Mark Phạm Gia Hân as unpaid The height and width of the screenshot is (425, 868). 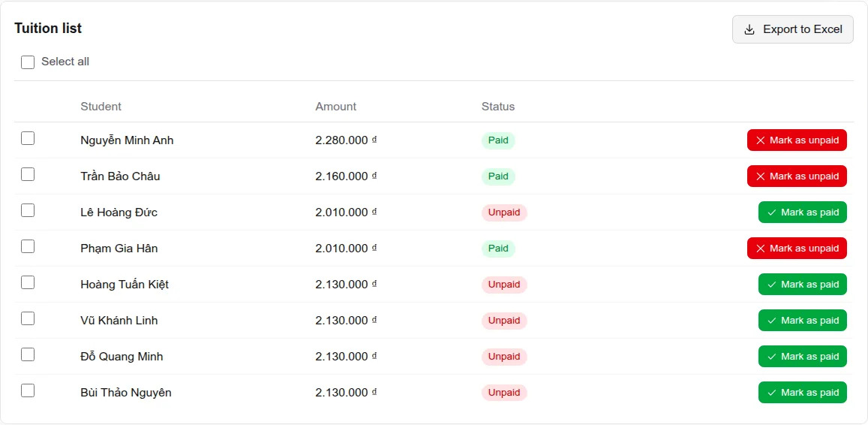pyautogui.click(x=797, y=249)
